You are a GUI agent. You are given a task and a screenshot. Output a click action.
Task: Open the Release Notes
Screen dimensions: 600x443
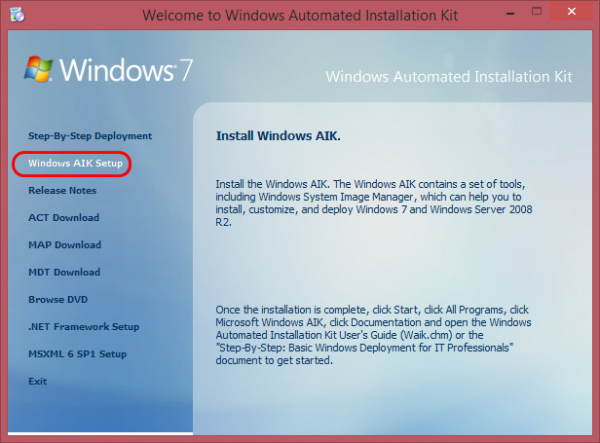point(62,191)
